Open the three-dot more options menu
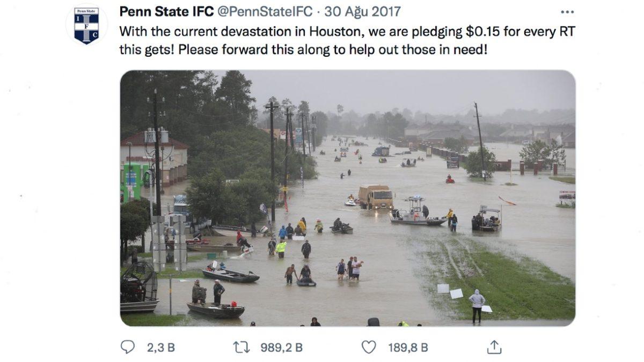The image size is (644, 362). coord(567,12)
